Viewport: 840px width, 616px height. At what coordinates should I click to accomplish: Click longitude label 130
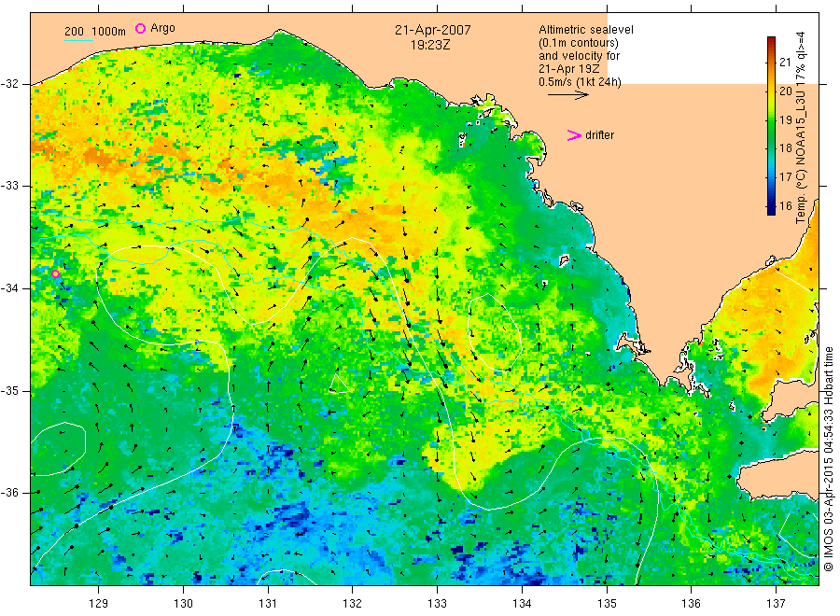[x=183, y=604]
